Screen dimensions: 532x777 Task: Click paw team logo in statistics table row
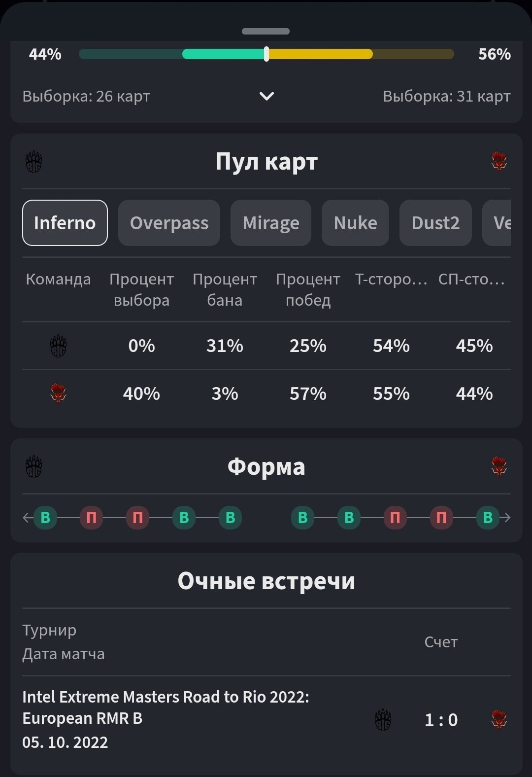[58, 346]
